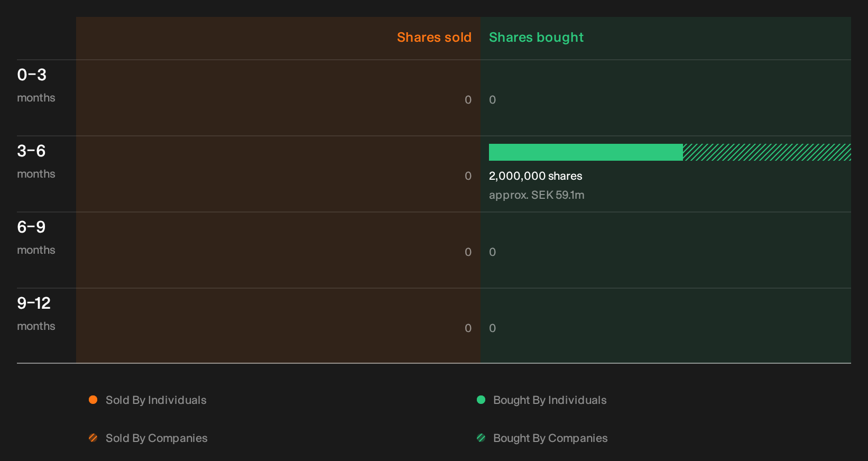
Task: Select the "Sold By Companies" legend label
Action: (156, 438)
